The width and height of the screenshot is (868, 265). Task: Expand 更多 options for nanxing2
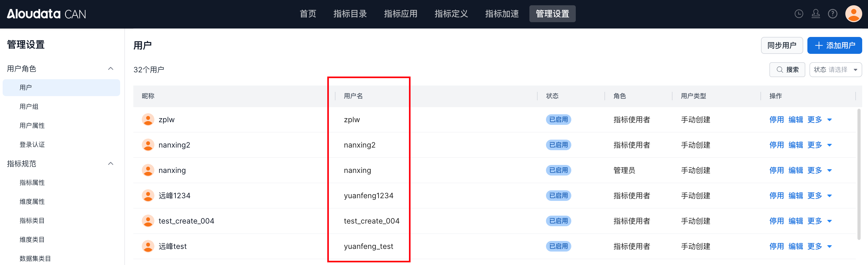click(819, 145)
